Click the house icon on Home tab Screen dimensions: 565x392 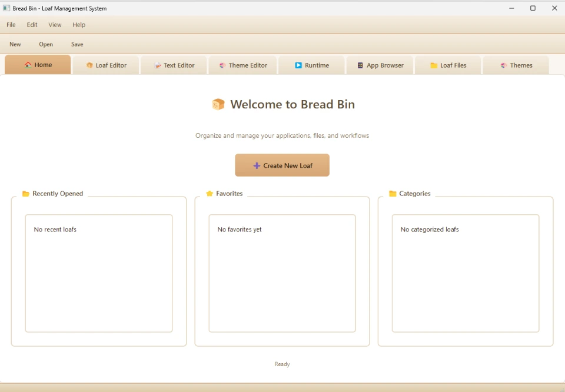pyautogui.click(x=28, y=65)
